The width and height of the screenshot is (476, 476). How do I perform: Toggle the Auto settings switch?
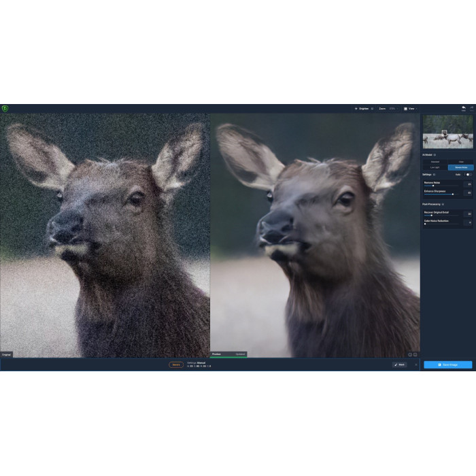[x=469, y=175]
